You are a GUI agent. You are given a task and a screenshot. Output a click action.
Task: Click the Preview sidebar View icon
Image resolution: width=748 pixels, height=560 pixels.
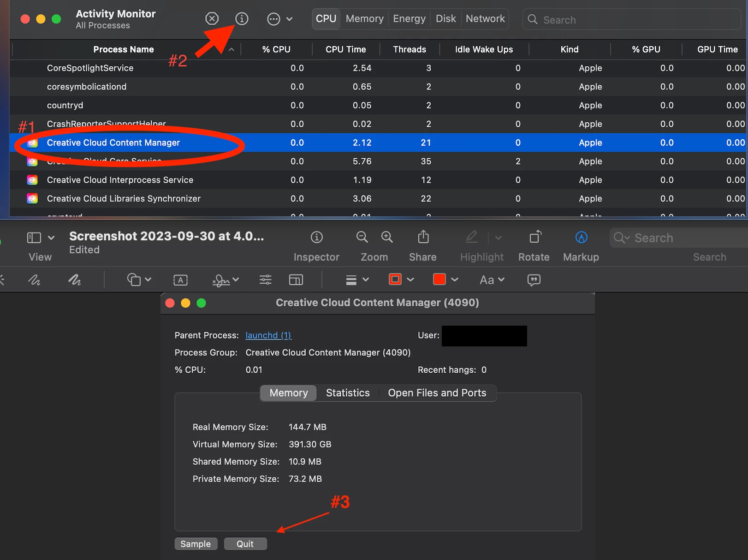(34, 238)
